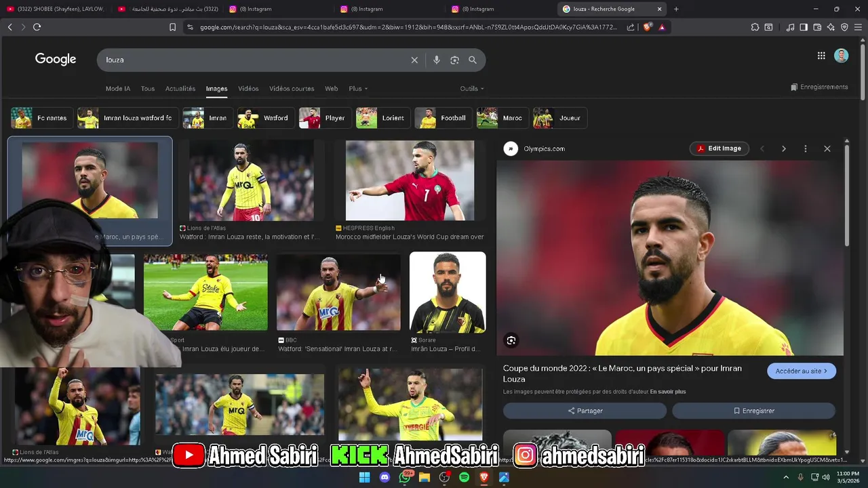Screen dimensions: 868x488
Task: Click the preview panel vertical scrollbar
Action: coord(847,195)
